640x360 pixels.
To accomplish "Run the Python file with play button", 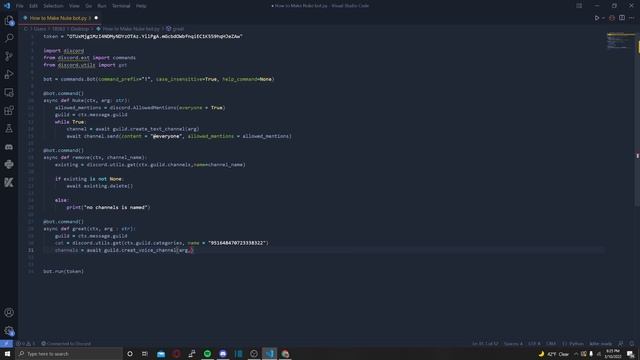I will (597, 18).
